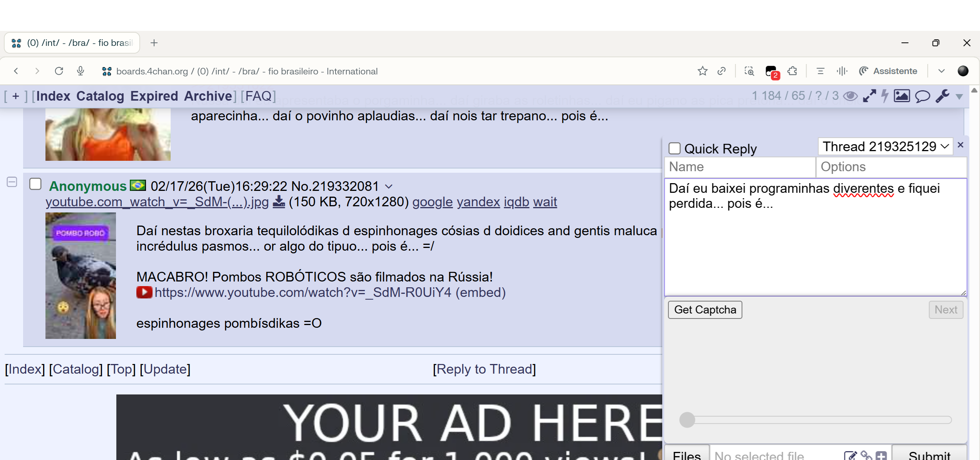Open the Archive header link
Viewport: 980px width, 460px height.
[208, 96]
